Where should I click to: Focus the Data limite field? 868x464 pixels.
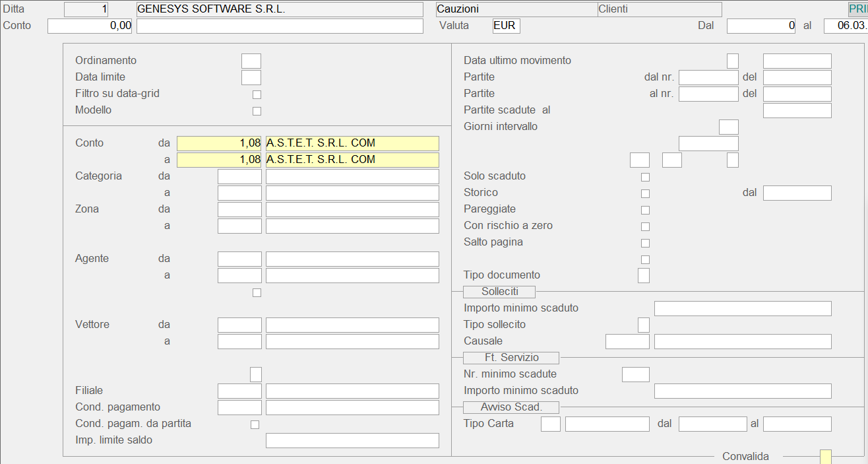coord(251,77)
